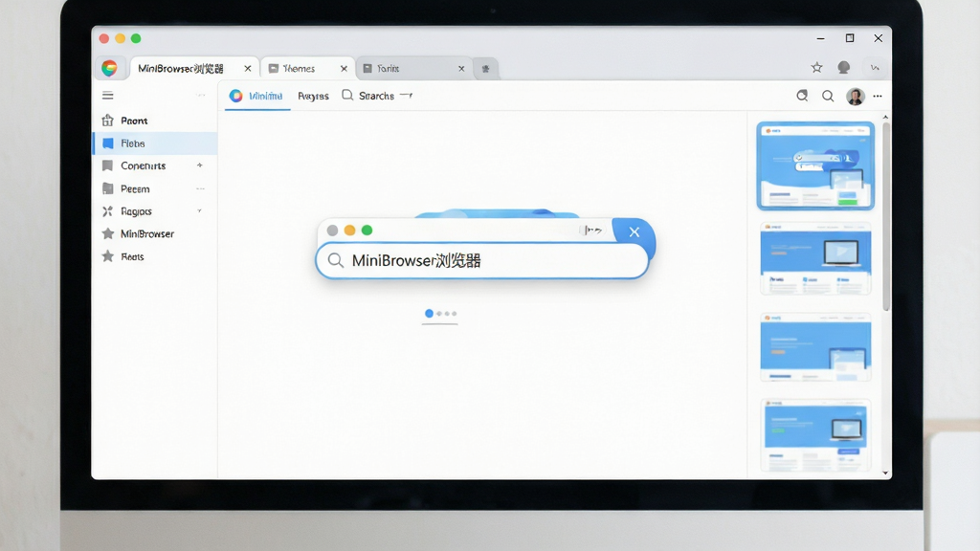Image resolution: width=980 pixels, height=551 pixels.
Task: Click the search magnifier inside search field
Action: (x=336, y=260)
